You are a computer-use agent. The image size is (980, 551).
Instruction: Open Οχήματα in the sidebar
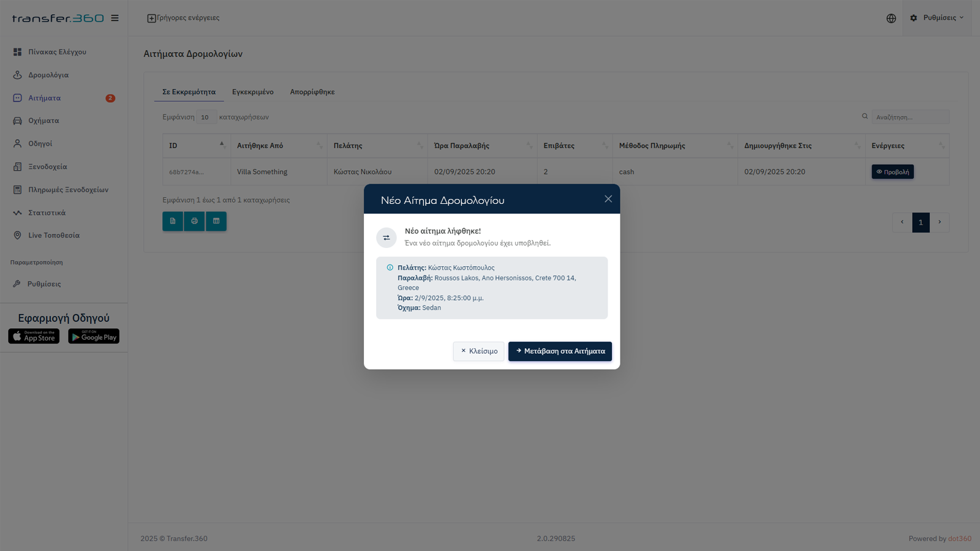click(x=43, y=121)
